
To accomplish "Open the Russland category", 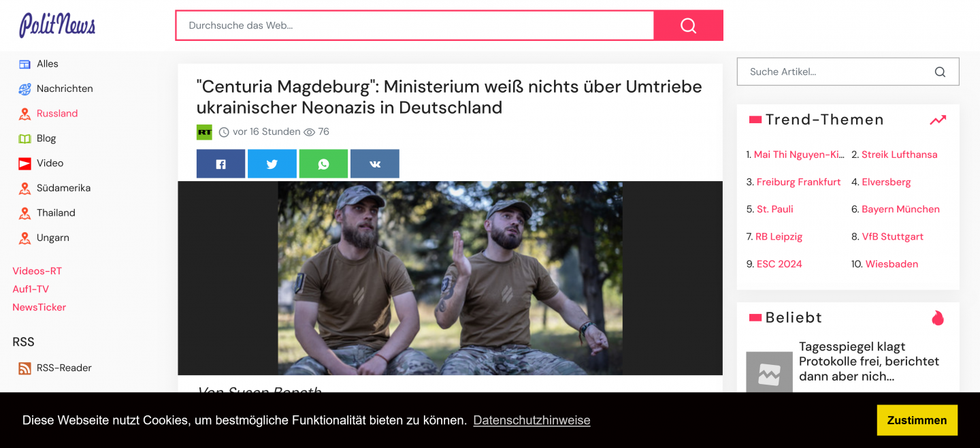I will [x=57, y=114].
